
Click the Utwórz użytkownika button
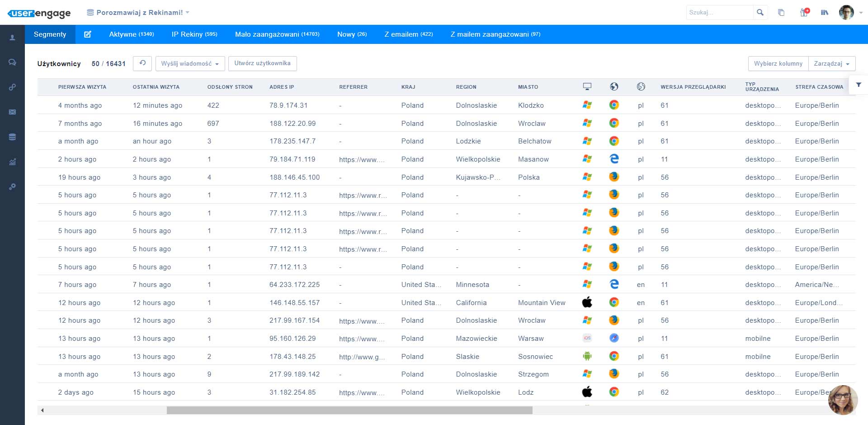[x=263, y=63]
